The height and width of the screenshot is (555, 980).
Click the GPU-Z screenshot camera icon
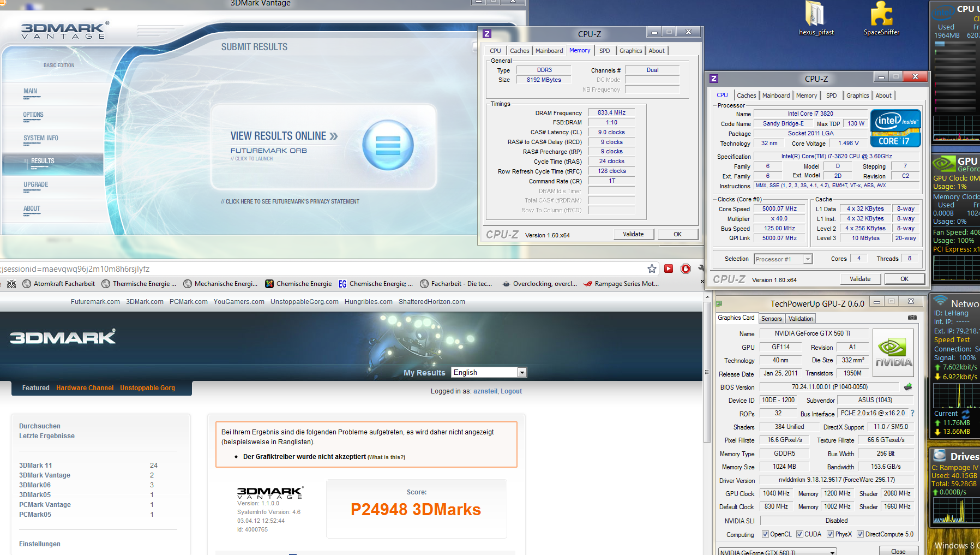(912, 317)
